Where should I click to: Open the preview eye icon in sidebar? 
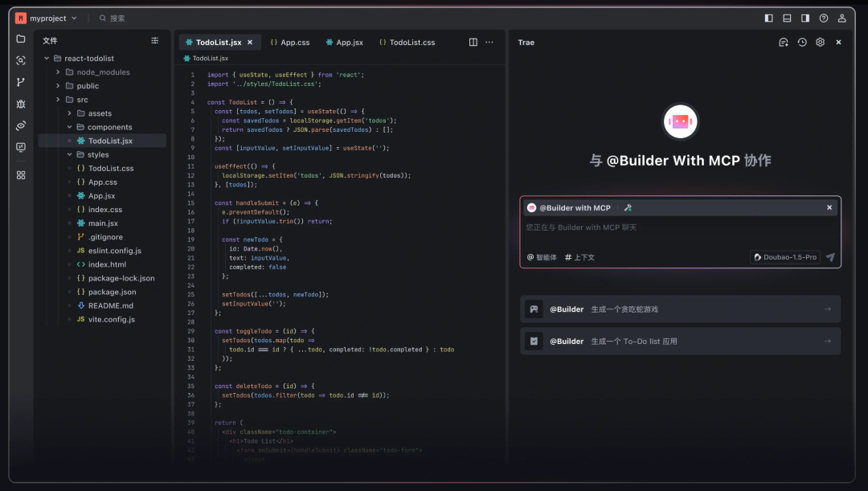[x=21, y=125]
